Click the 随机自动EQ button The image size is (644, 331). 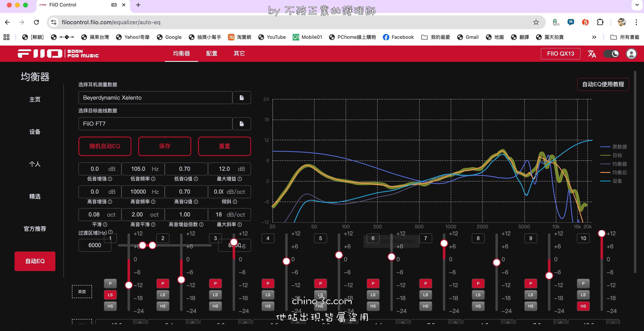(x=105, y=146)
